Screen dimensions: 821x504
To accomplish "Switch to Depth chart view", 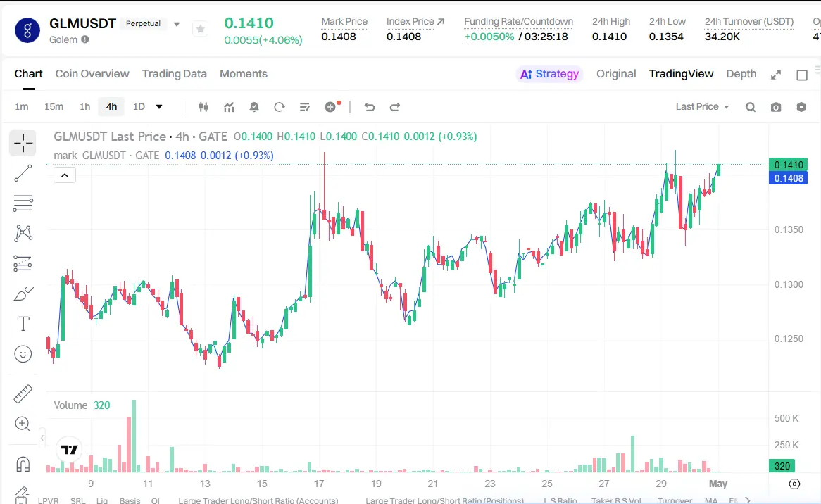I will tap(741, 74).
